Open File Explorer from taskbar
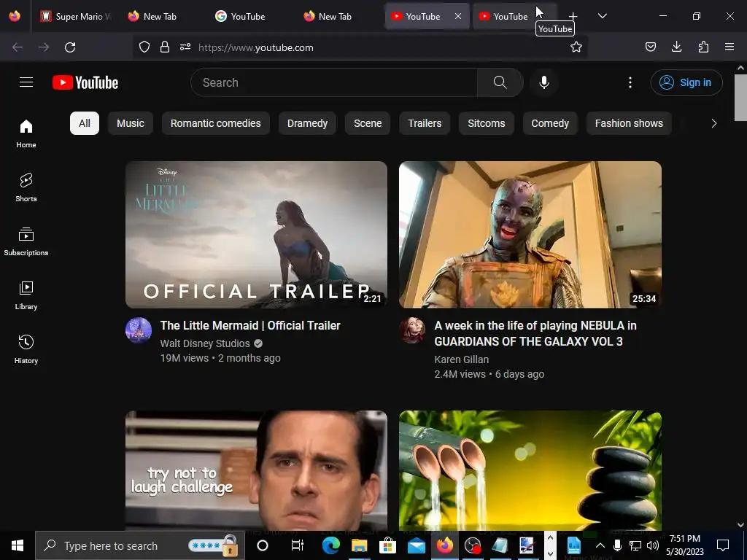This screenshot has width=747, height=560. tap(359, 545)
